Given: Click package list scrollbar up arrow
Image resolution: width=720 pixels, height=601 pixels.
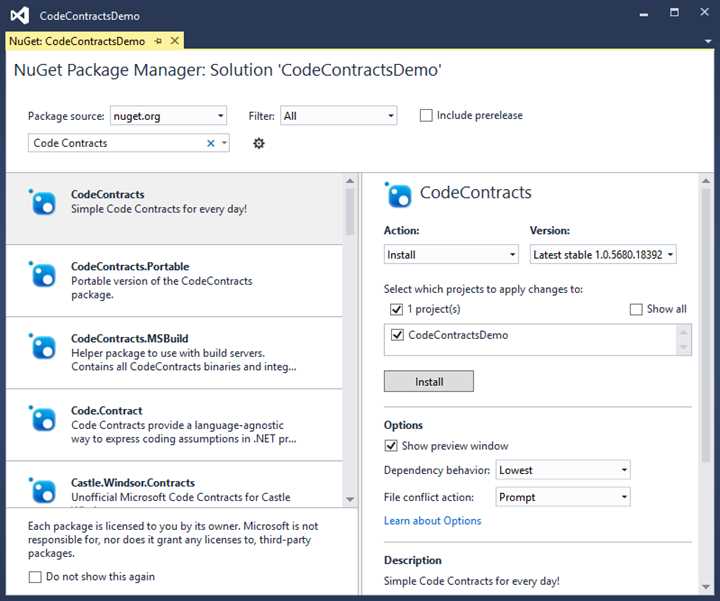Looking at the screenshot, I should [350, 181].
